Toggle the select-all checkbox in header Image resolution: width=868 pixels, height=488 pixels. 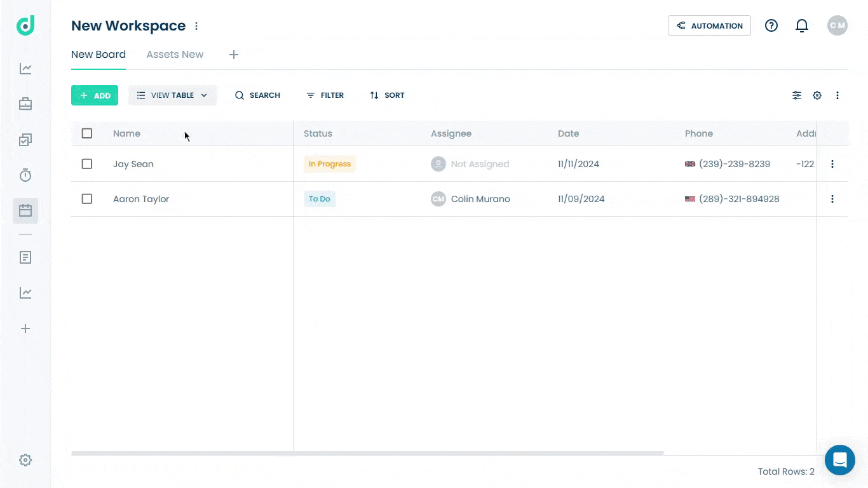click(x=87, y=133)
